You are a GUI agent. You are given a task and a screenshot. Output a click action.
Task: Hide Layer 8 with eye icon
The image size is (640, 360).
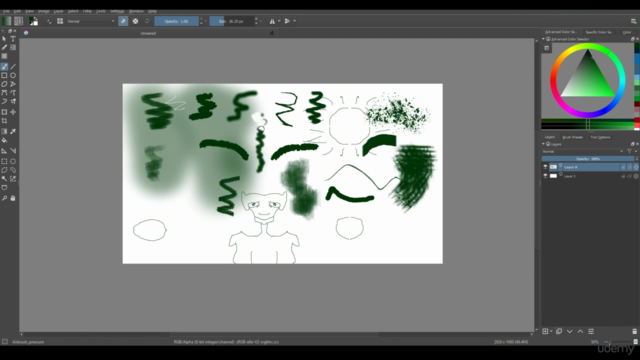tap(545, 167)
